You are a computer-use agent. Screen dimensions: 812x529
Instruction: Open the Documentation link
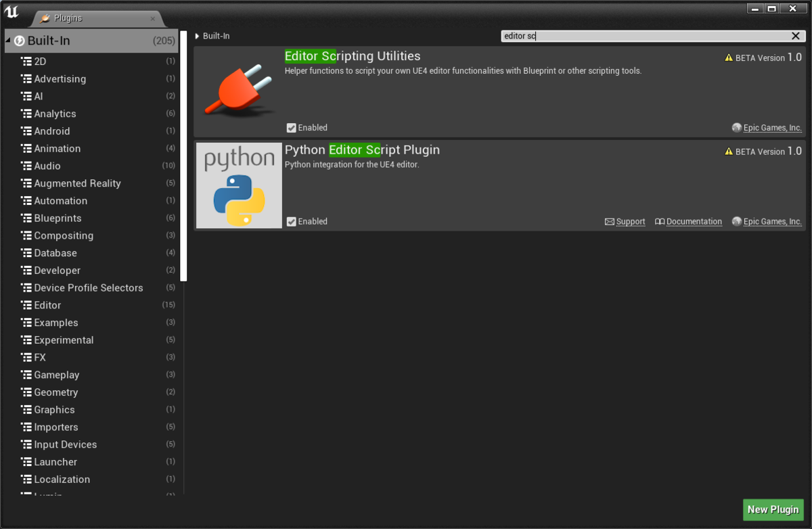(694, 222)
